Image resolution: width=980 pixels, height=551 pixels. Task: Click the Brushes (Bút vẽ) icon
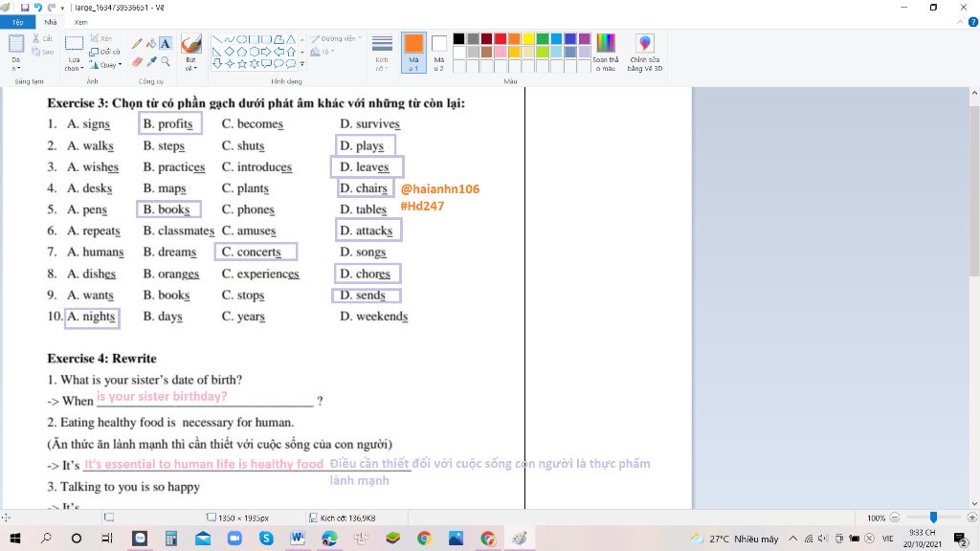click(x=190, y=44)
